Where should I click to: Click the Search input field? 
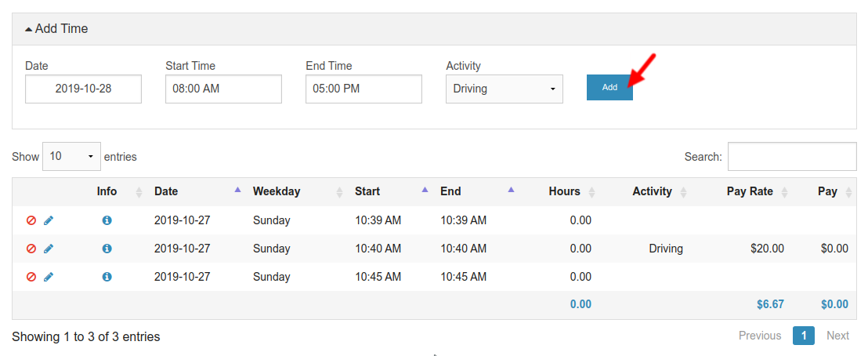click(791, 157)
